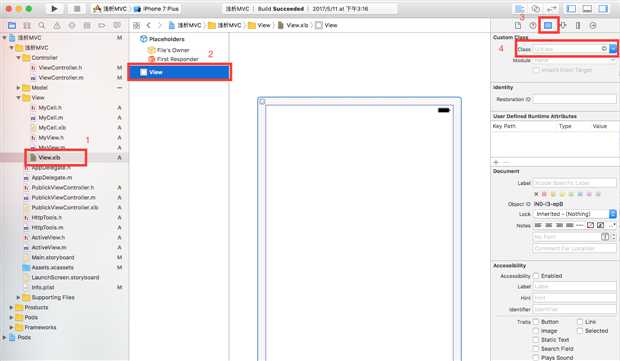Image resolution: width=620 pixels, height=361 pixels.
Task: Toggle Inherit Module From Target checkbox
Action: (x=536, y=70)
